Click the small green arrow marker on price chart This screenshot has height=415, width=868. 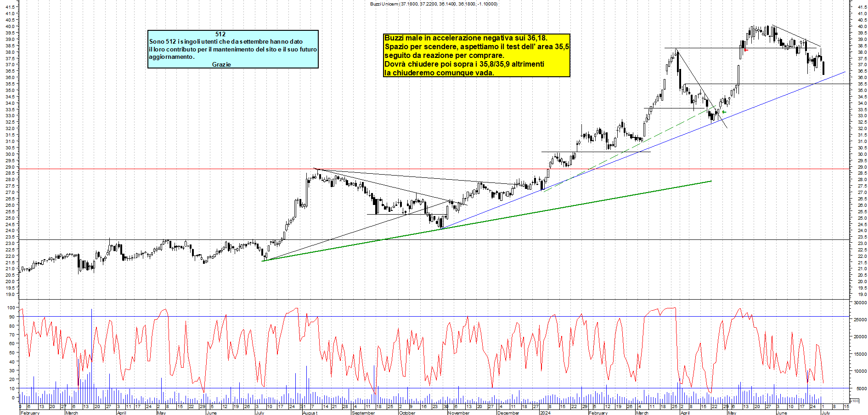(724, 112)
